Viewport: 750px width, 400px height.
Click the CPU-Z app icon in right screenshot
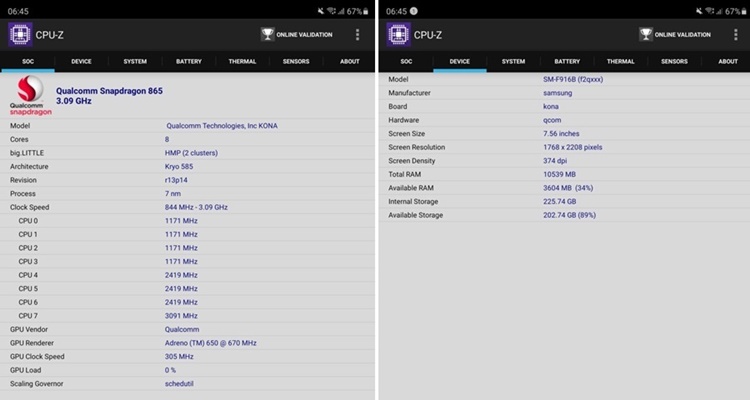pos(398,34)
